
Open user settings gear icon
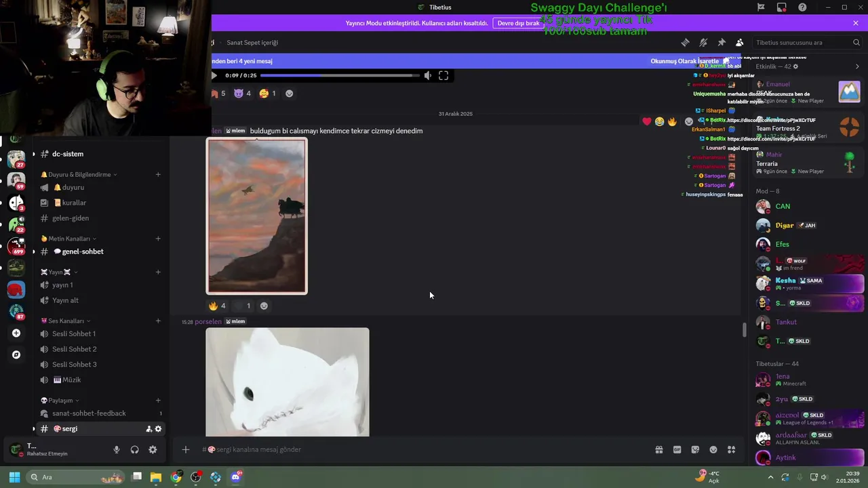tap(153, 449)
